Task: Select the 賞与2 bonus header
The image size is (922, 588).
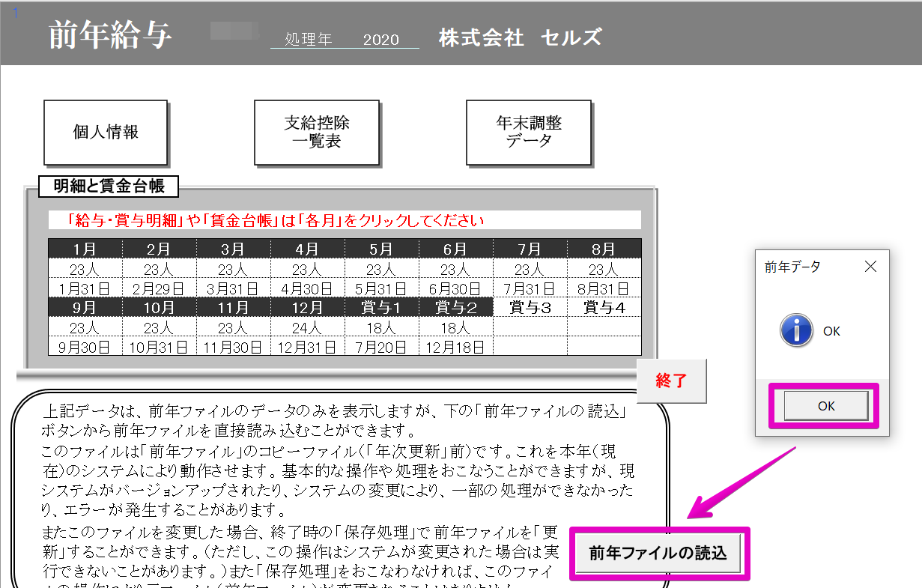Action: 455,307
